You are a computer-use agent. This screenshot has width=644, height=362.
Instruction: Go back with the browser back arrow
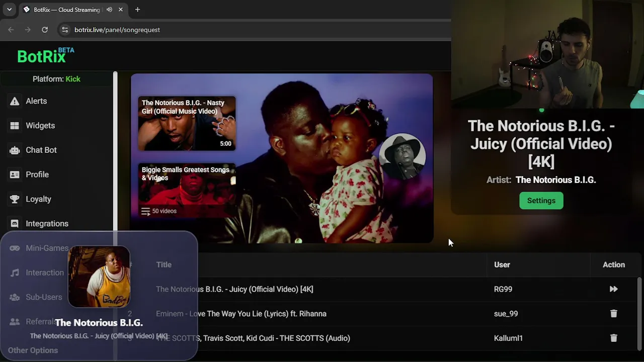[11, 30]
